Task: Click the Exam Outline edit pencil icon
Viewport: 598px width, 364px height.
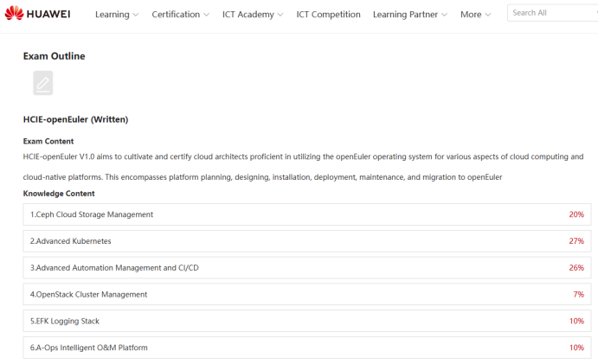Action: pyautogui.click(x=42, y=83)
